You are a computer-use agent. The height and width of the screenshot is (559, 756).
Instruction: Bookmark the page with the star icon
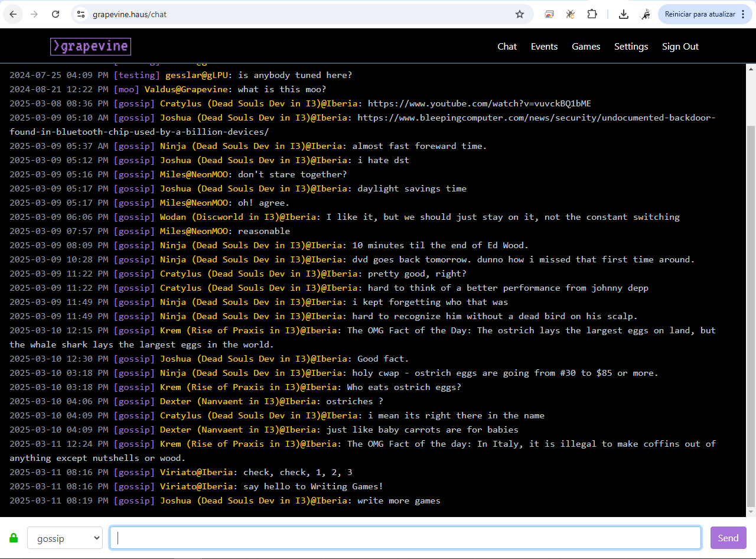(520, 14)
